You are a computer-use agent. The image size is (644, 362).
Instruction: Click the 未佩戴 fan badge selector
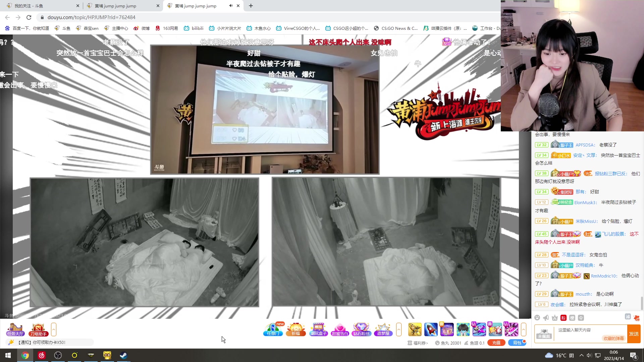tap(544, 334)
